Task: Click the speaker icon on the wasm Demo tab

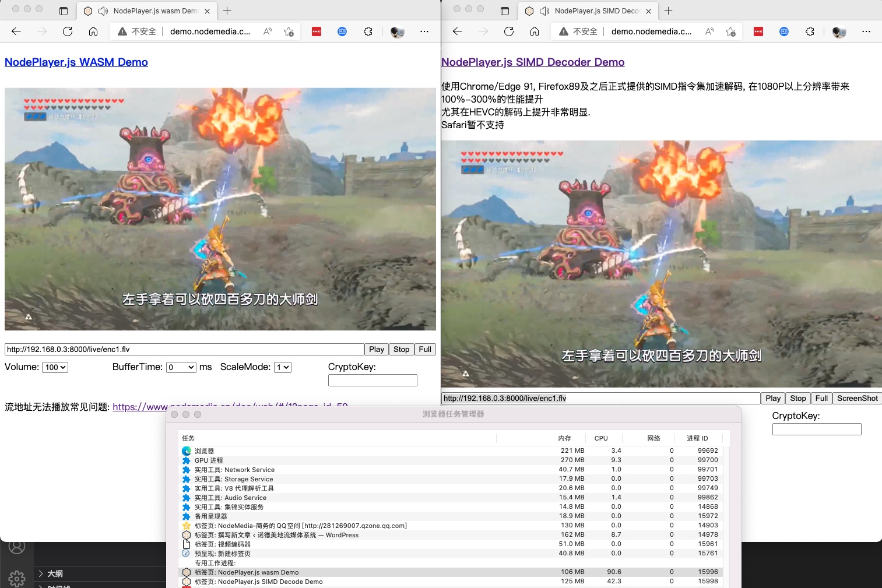Action: tap(103, 10)
